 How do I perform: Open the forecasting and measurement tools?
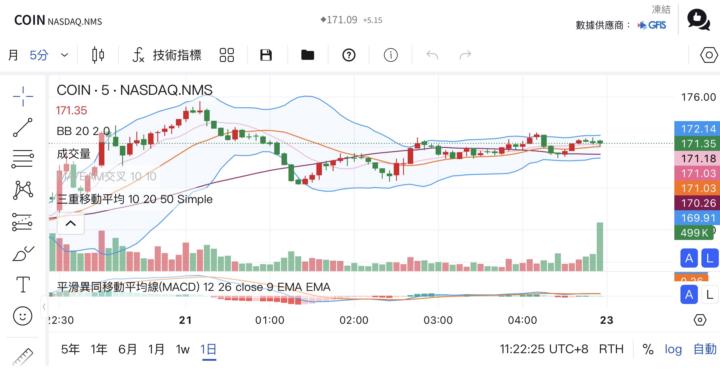point(22,221)
